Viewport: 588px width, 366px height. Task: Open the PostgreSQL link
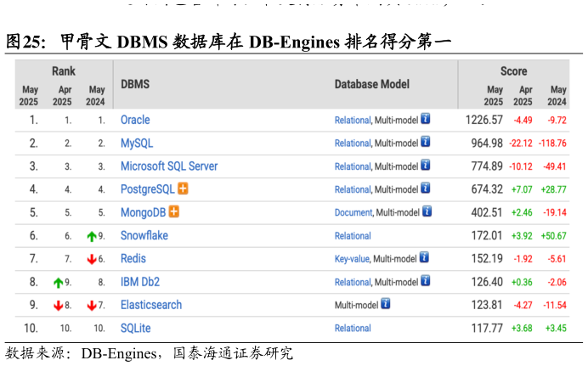coord(147,189)
